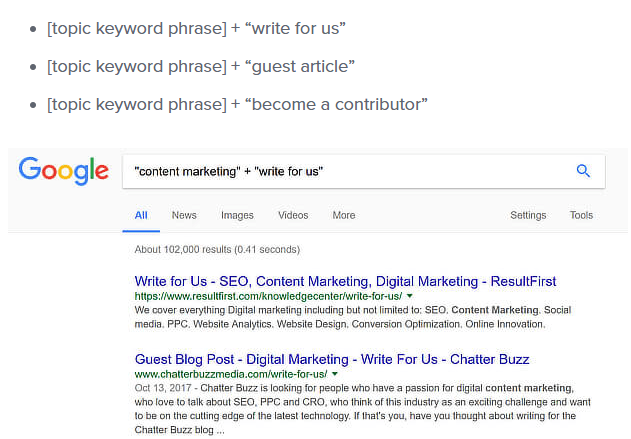Expand ResultFirst URL dropdown arrow
This screenshot has height=439, width=631.
pyautogui.click(x=410, y=297)
